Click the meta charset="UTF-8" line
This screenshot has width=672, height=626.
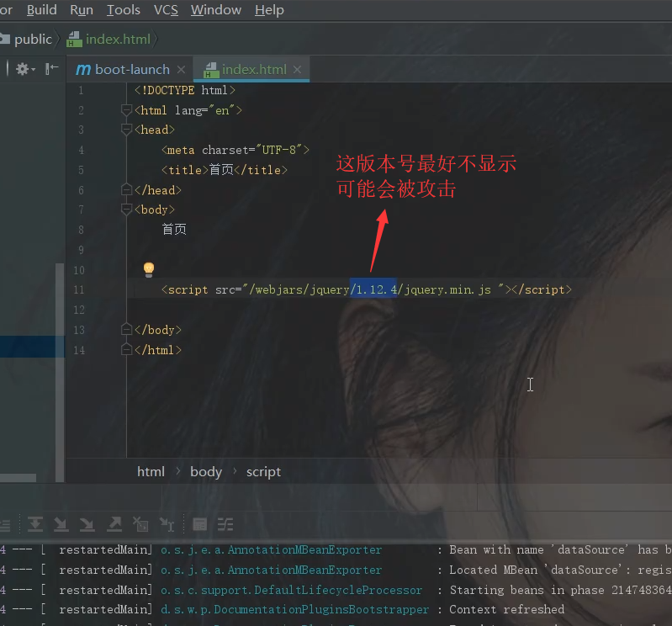235,150
